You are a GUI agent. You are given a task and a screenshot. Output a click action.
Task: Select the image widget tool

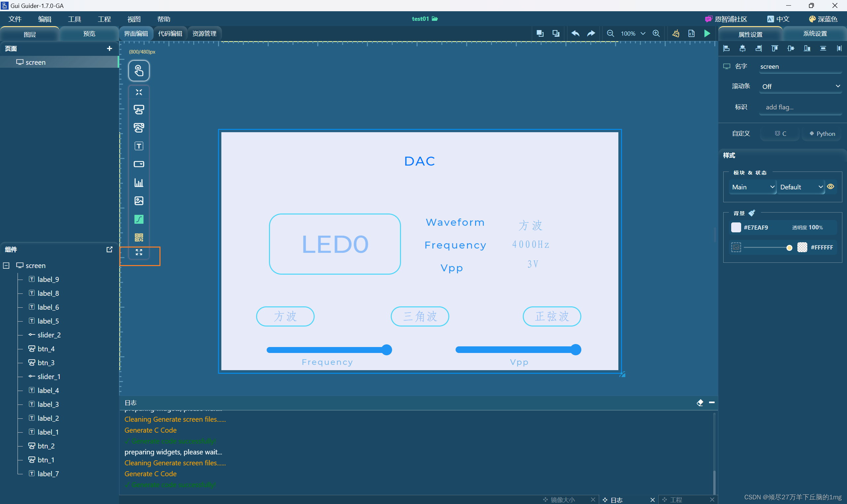(x=139, y=201)
